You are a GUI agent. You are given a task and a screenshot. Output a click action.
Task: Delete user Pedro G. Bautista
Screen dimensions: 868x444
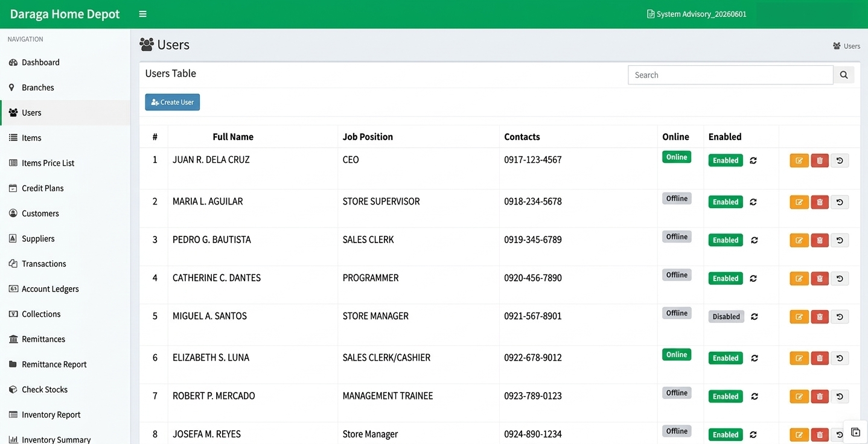820,240
